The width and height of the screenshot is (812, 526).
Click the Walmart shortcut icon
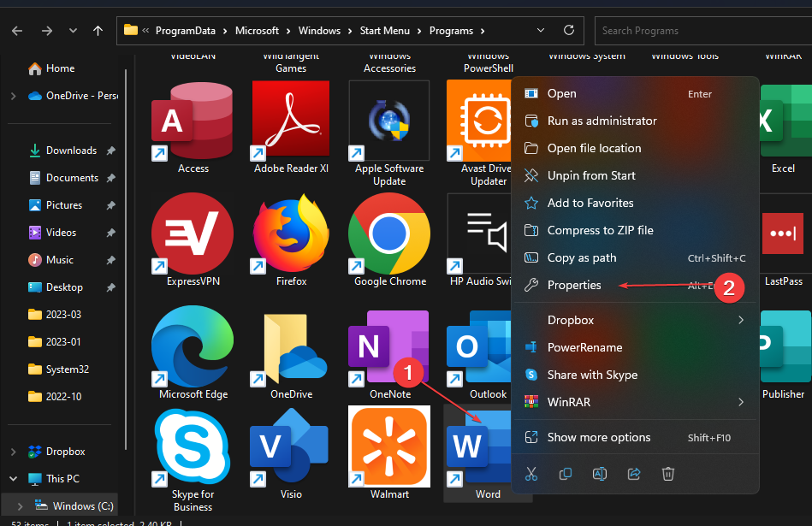coord(389,446)
